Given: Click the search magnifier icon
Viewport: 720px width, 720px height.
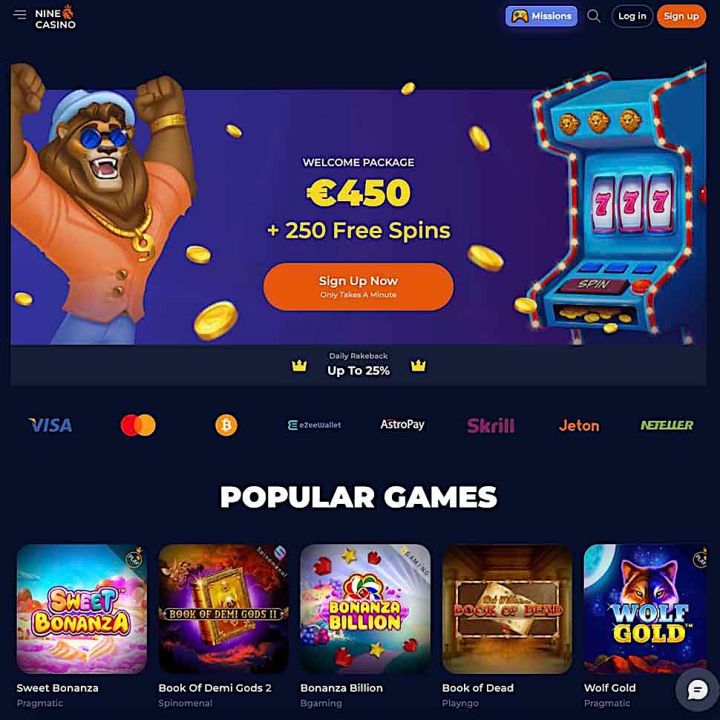Looking at the screenshot, I should tap(593, 16).
